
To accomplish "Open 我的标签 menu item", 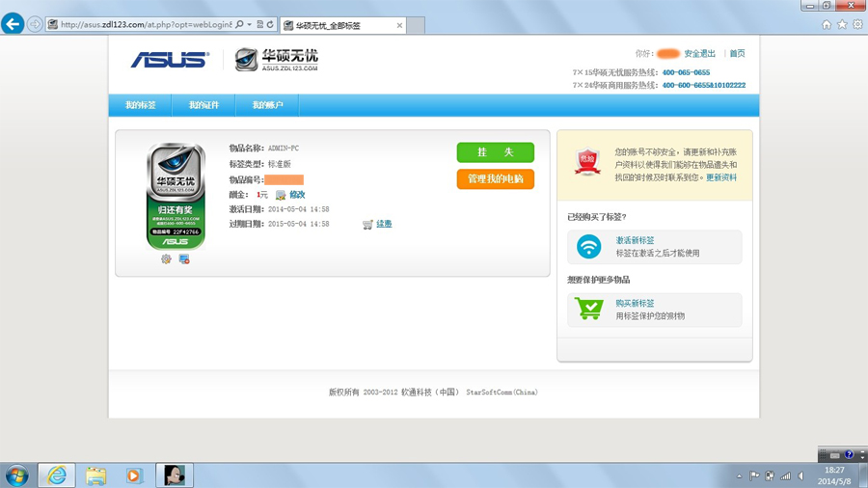I will tap(140, 105).
